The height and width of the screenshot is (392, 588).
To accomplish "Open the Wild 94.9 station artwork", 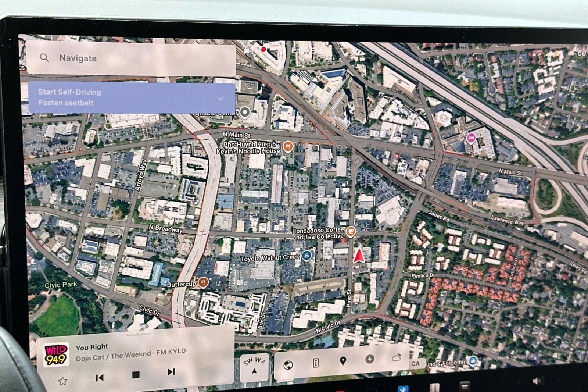I will [56, 355].
